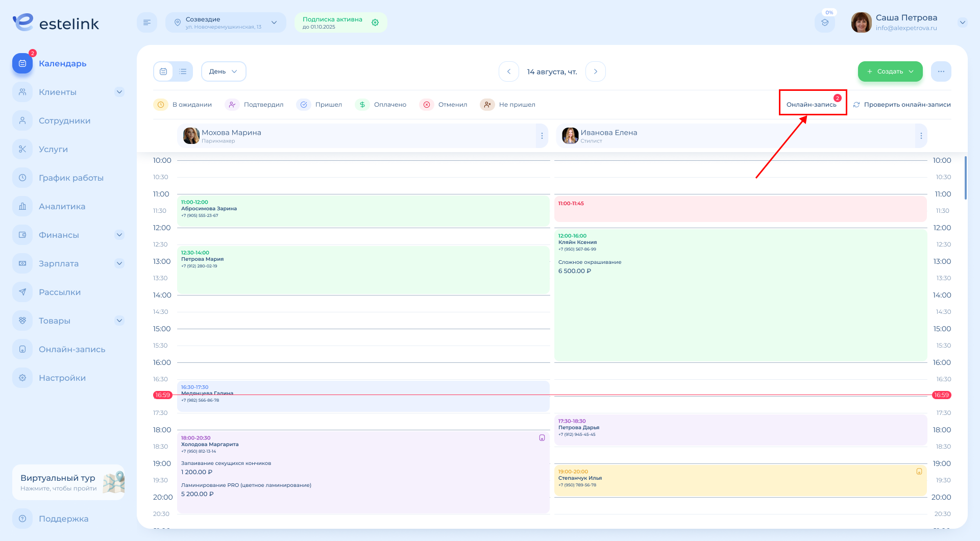Expand the Финансы sidebar section
The width and height of the screenshot is (980, 541).
click(x=119, y=235)
